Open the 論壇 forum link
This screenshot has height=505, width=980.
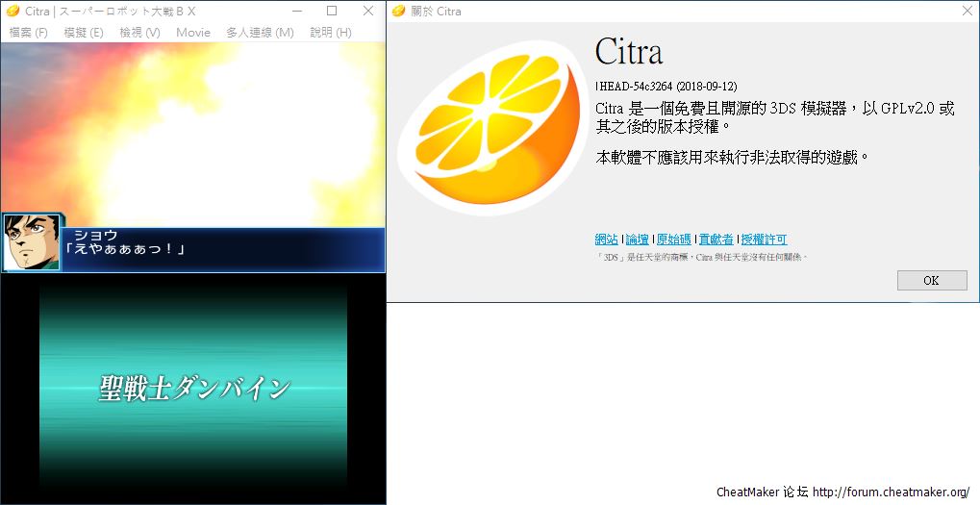(x=637, y=240)
